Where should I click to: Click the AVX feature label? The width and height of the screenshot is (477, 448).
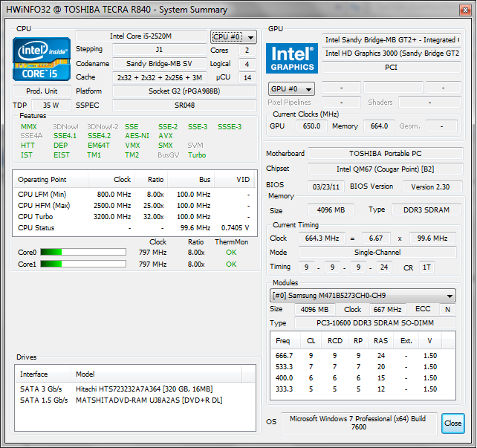point(166,136)
